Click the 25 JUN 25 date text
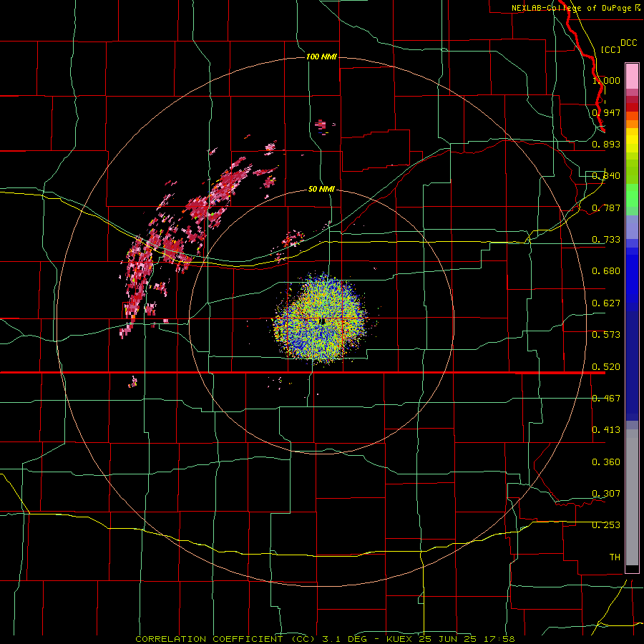This screenshot has height=644, width=644. [448, 639]
